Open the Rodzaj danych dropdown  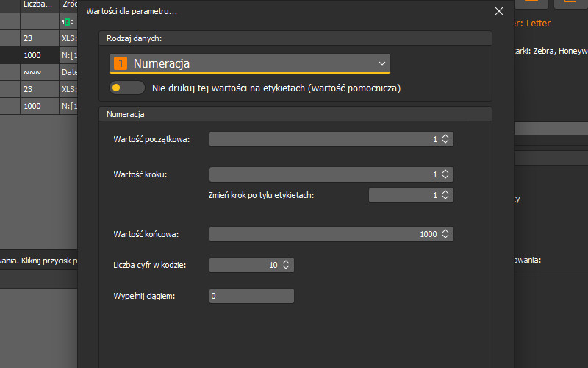[250, 64]
